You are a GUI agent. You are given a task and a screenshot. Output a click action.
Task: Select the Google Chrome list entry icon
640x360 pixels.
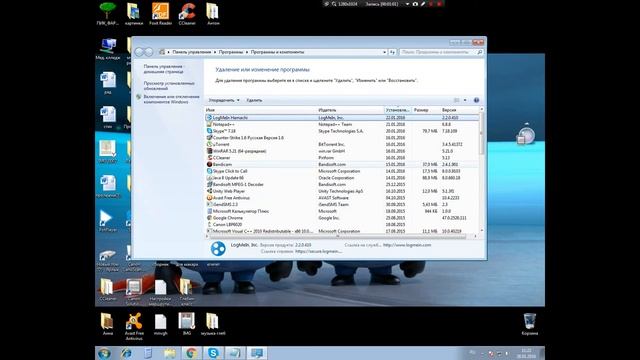209,218
